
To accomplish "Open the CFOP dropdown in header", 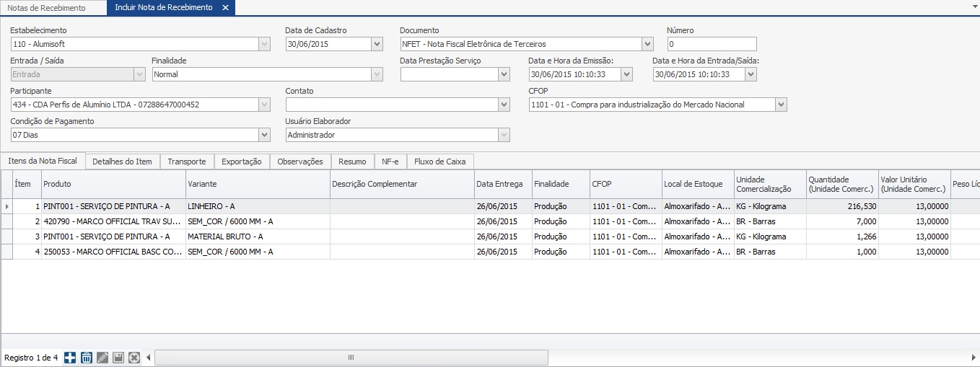I will [x=781, y=105].
